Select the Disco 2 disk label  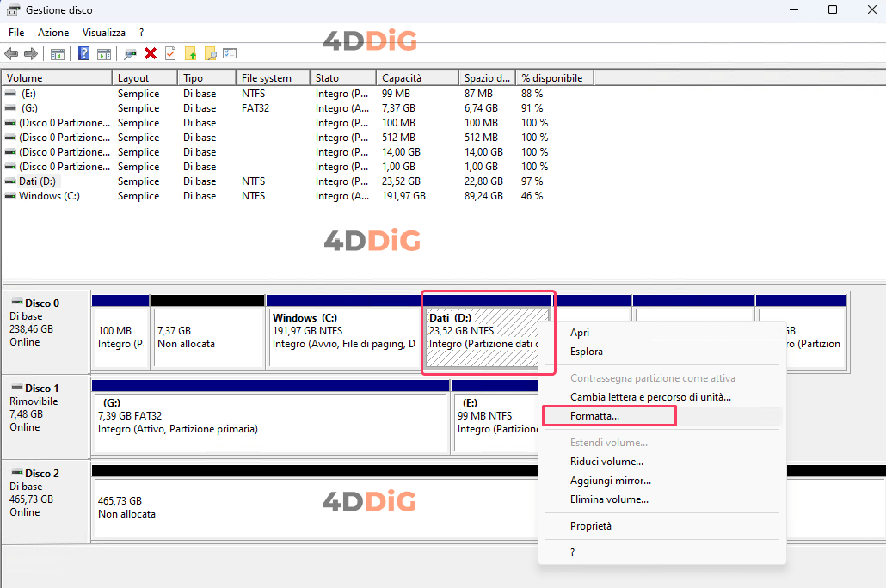point(46,501)
